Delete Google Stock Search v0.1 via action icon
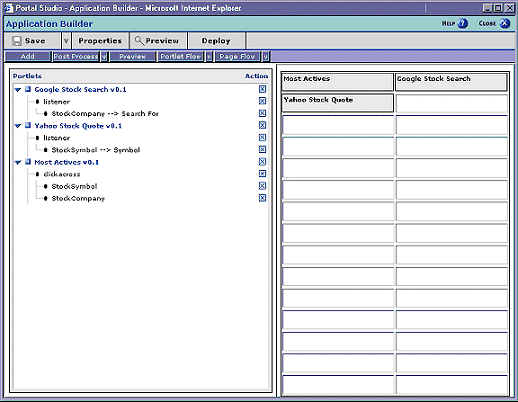The width and height of the screenshot is (518, 402). tap(262, 89)
